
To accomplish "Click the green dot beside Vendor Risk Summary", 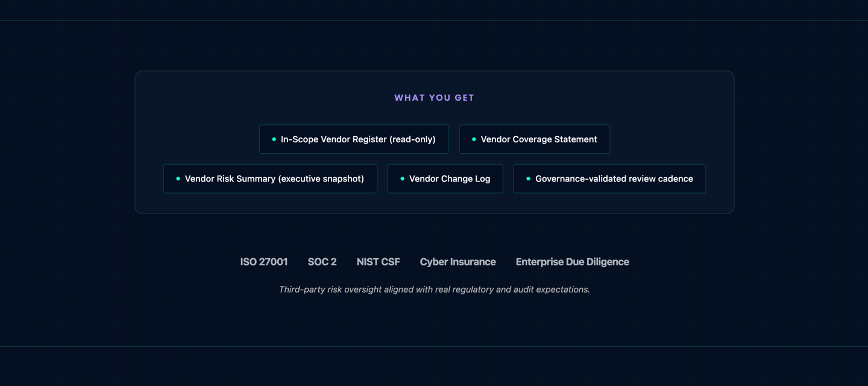I will click(178, 179).
